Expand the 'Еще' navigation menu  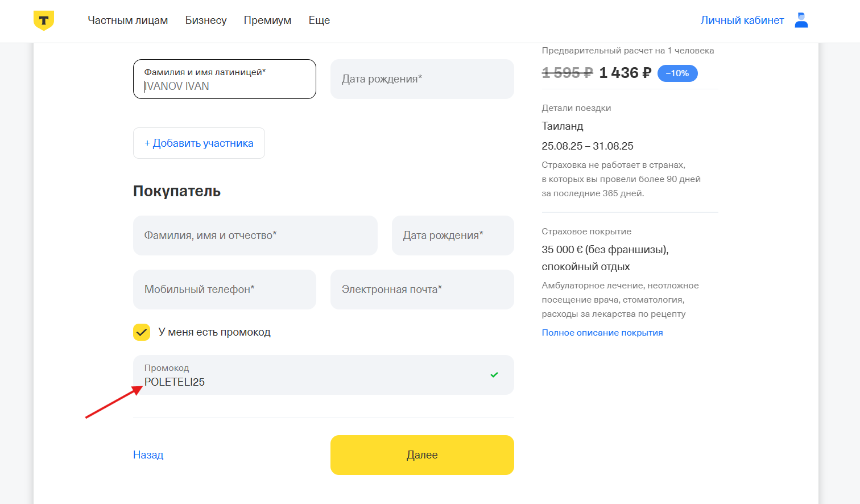pyautogui.click(x=319, y=20)
